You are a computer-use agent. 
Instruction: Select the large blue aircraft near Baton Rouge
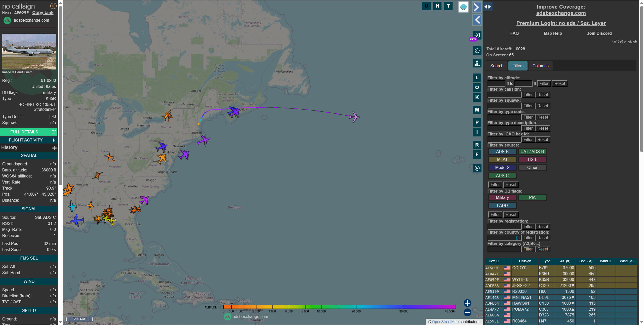point(77,220)
